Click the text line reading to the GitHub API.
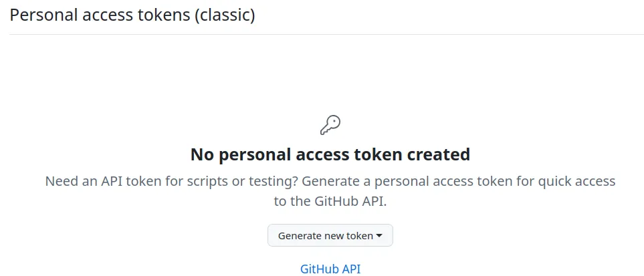The height and width of the screenshot is (276, 644). 330,201
